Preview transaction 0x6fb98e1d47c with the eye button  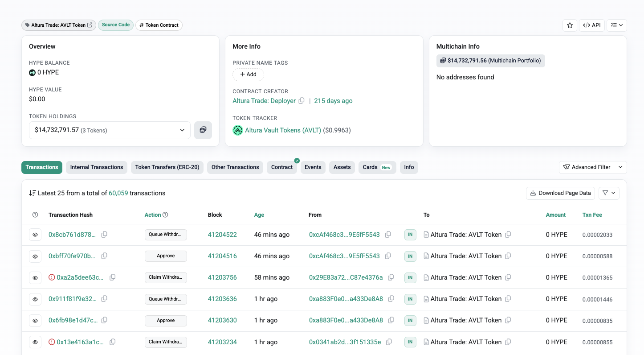pyautogui.click(x=35, y=320)
